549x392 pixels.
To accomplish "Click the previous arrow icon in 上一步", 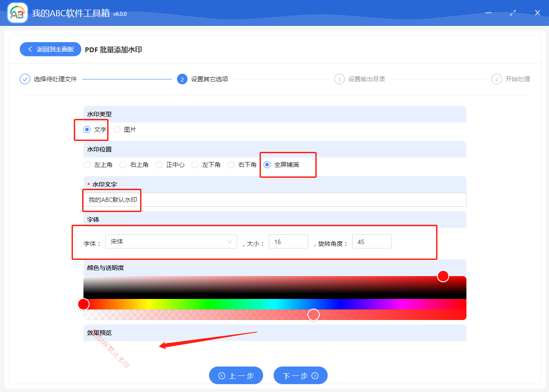I will pyautogui.click(x=222, y=375).
